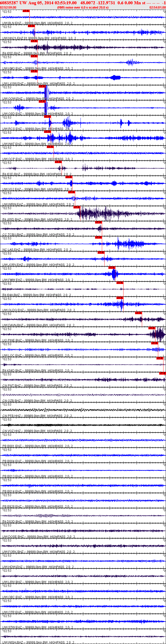Click the UW FORK BHZ station label
Screen dimensions: 166x644
(x=39, y=552)
